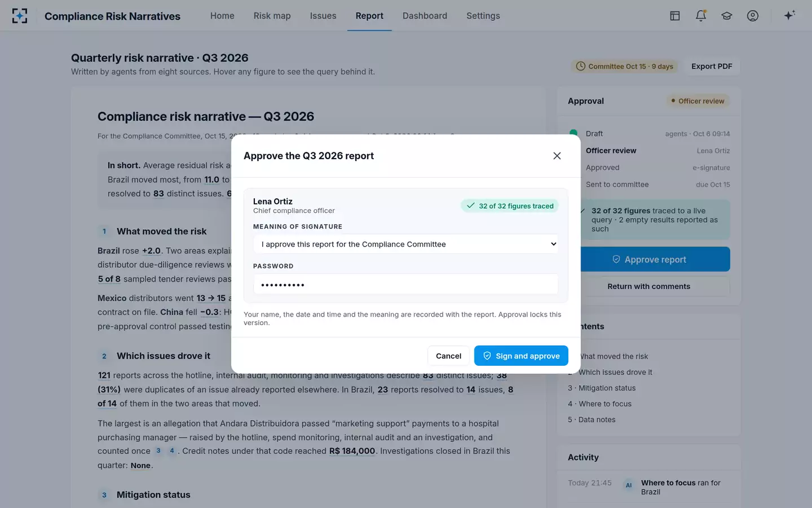Click the graduation cap help icon
The height and width of the screenshot is (508, 812).
727,16
